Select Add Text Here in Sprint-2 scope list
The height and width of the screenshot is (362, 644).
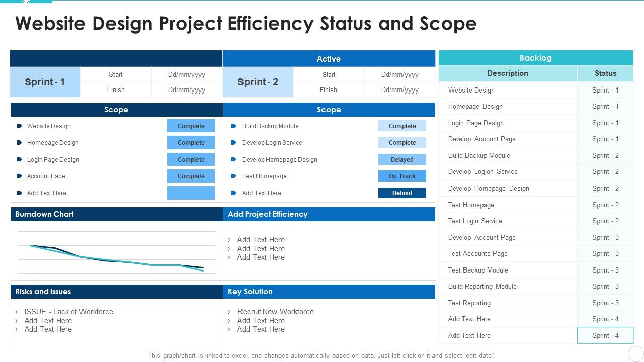(x=261, y=193)
